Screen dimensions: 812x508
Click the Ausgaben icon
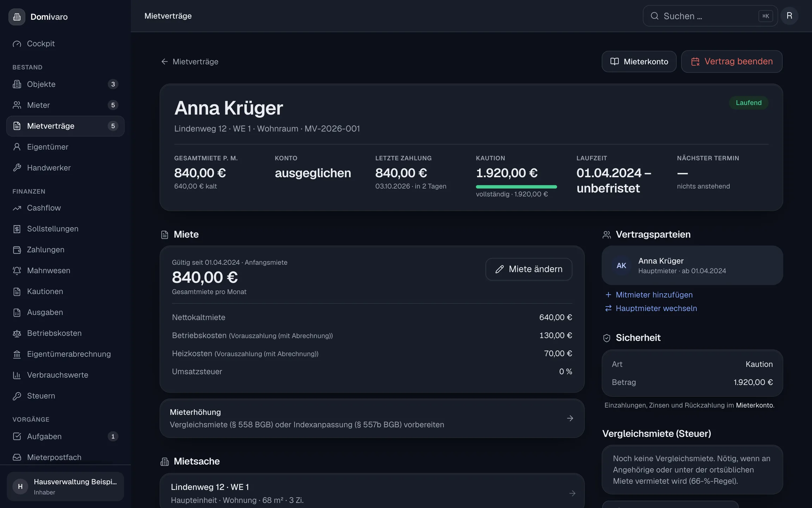click(x=17, y=312)
